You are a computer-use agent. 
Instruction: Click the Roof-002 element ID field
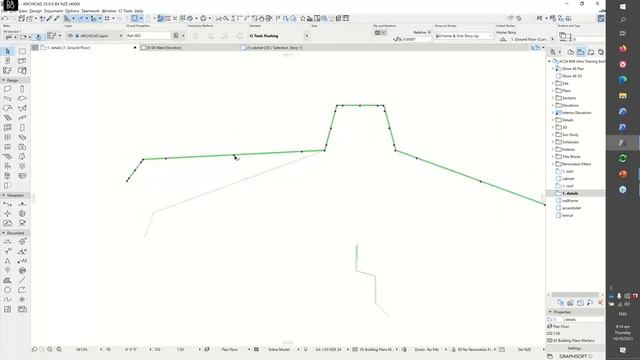pyautogui.click(x=148, y=36)
